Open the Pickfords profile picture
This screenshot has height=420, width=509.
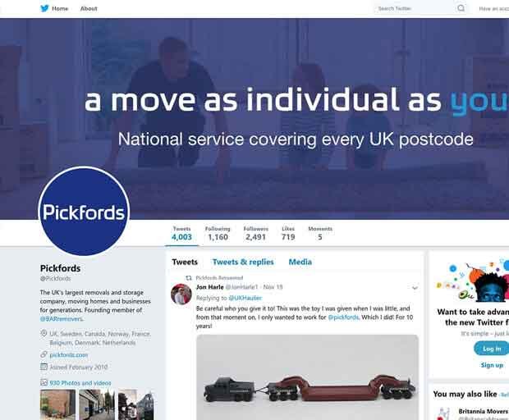point(84,212)
